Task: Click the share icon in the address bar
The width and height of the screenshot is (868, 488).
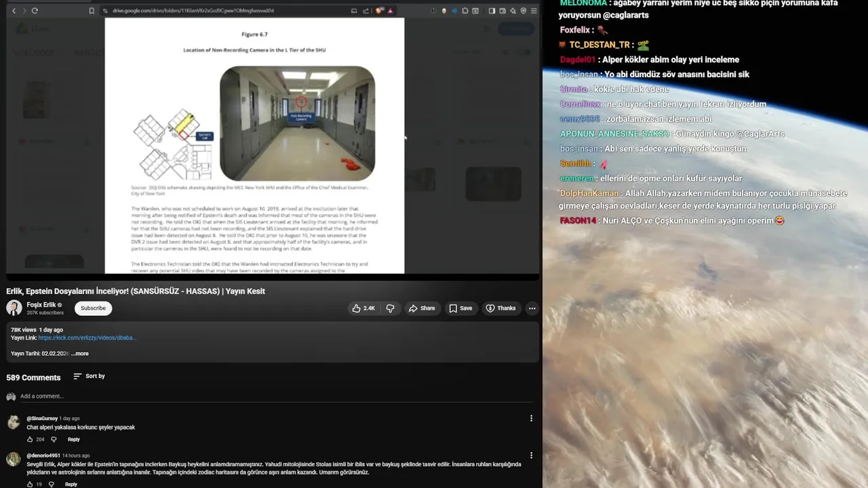Action: pos(367,11)
